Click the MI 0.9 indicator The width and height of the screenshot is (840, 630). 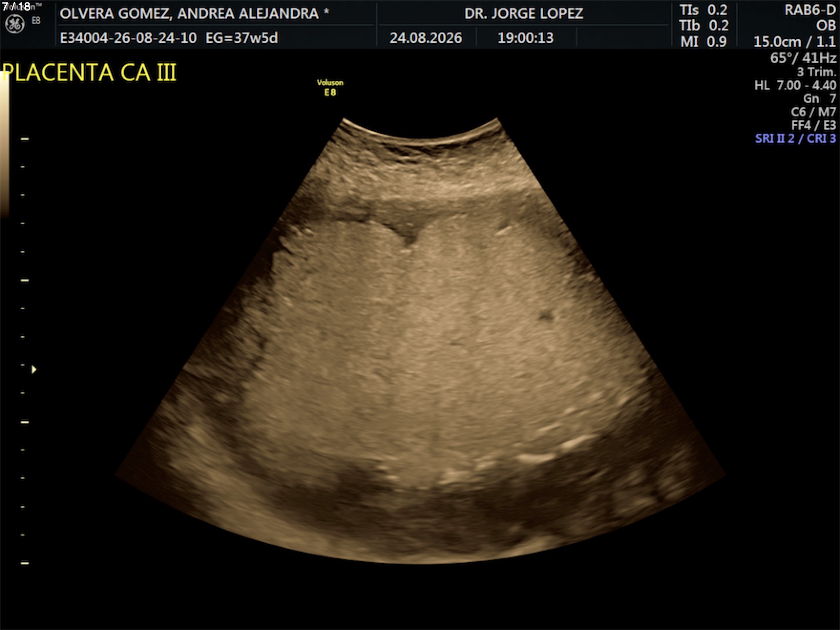click(703, 42)
